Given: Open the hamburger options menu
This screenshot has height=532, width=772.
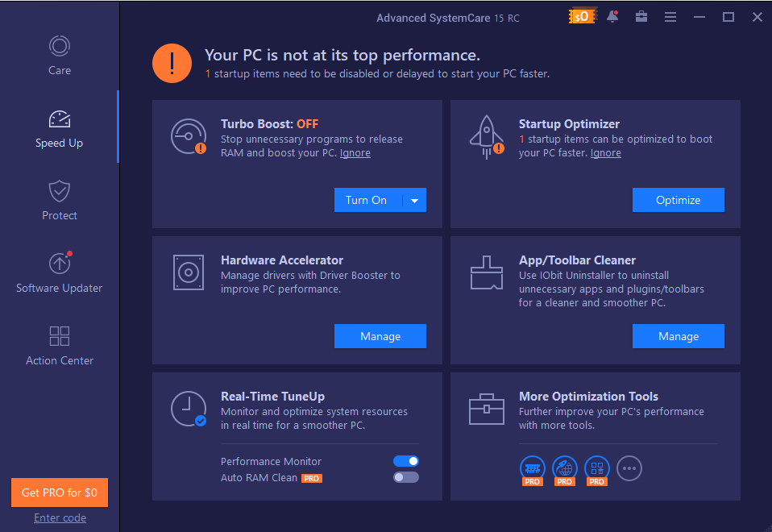Looking at the screenshot, I should tap(670, 17).
